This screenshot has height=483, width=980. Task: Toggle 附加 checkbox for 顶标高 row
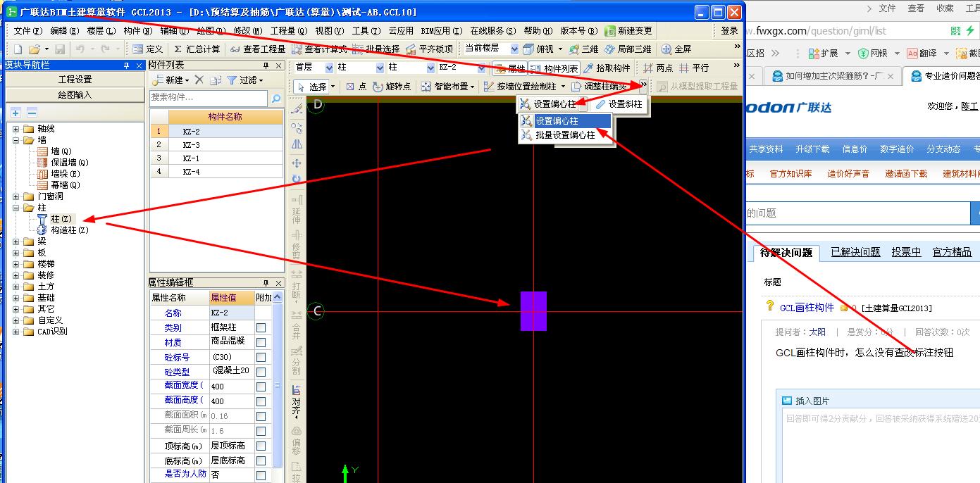pos(261,446)
